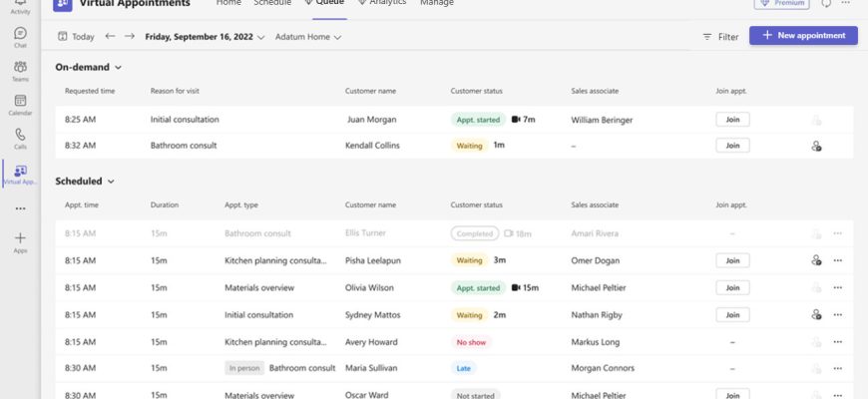This screenshot has width=868, height=399.
Task: Open more options for Ellis Turner row
Action: pyautogui.click(x=837, y=233)
